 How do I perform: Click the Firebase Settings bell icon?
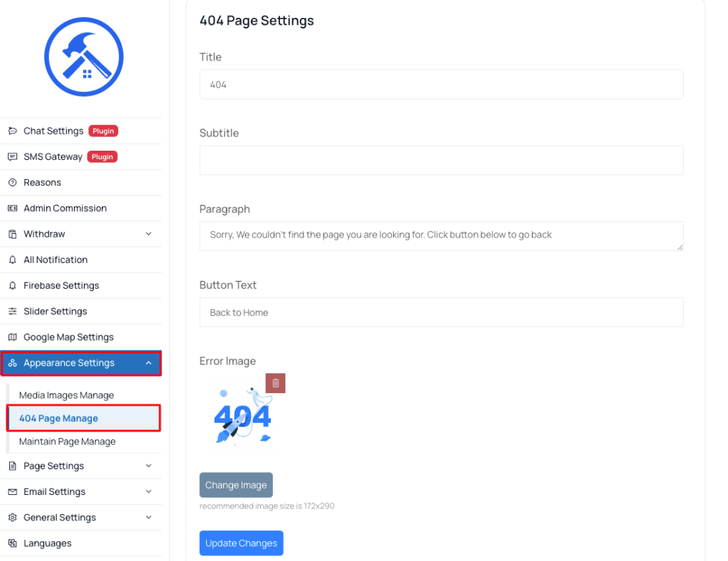13,286
